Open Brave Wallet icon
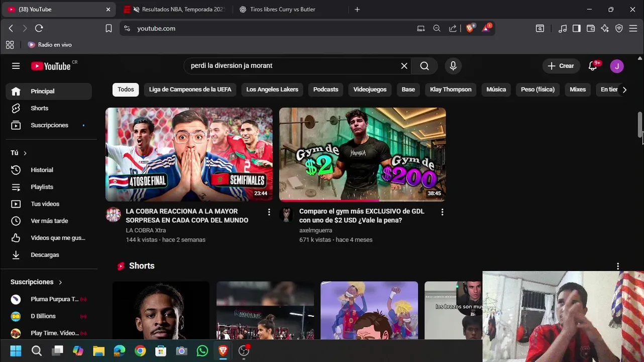Viewport: 644px width, 362px height. 591,29
